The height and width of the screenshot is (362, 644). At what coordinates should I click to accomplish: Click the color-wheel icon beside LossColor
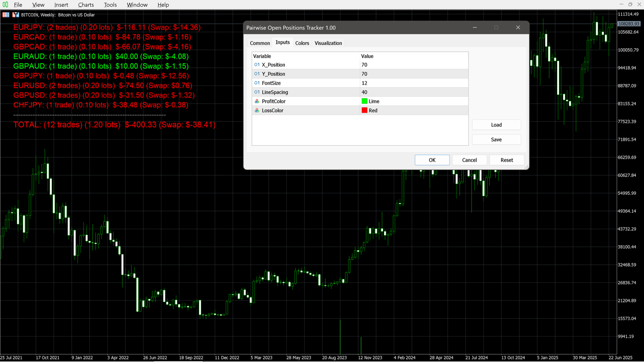click(257, 110)
